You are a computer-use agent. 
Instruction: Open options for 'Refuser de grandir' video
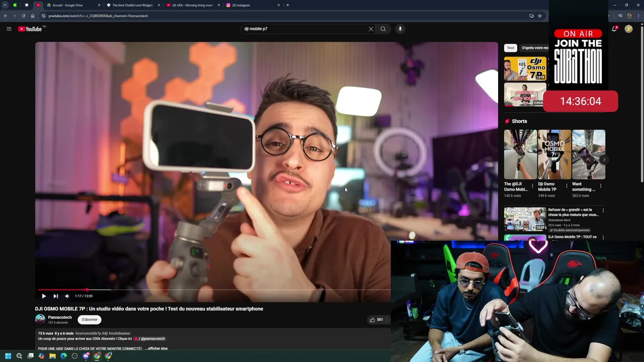click(x=603, y=210)
